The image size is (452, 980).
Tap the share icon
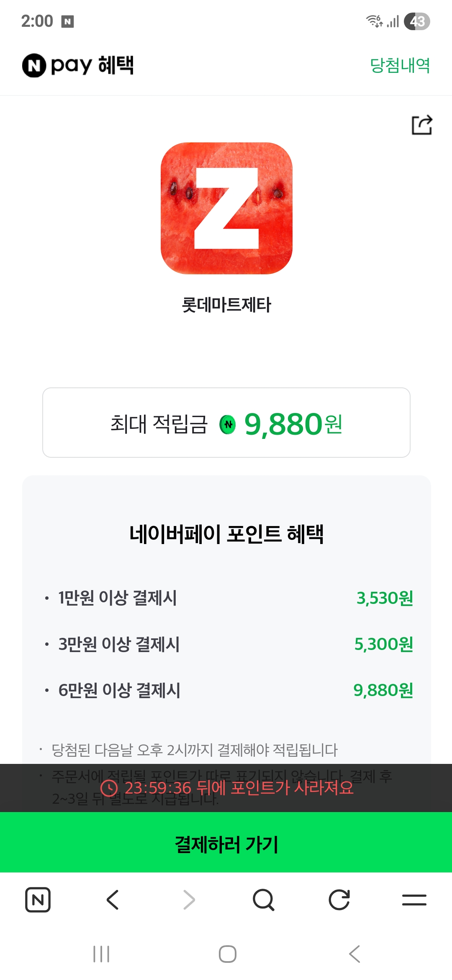pos(422,125)
